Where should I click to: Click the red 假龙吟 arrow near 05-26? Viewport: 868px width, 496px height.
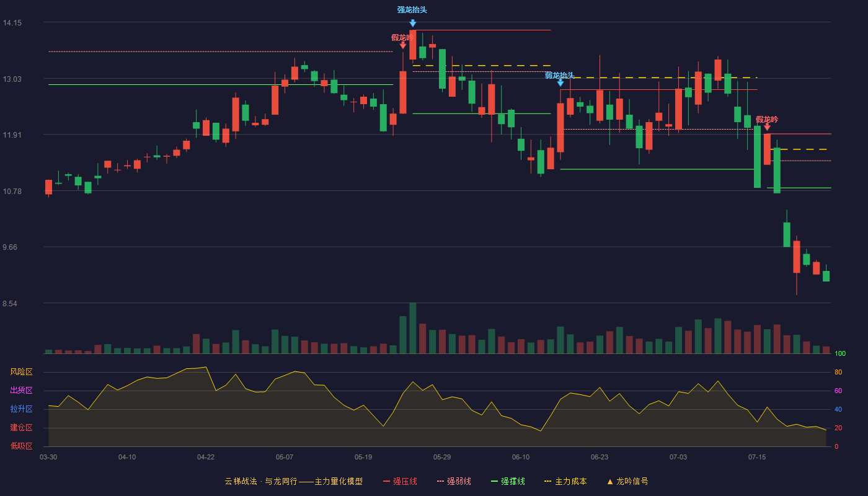403,45
